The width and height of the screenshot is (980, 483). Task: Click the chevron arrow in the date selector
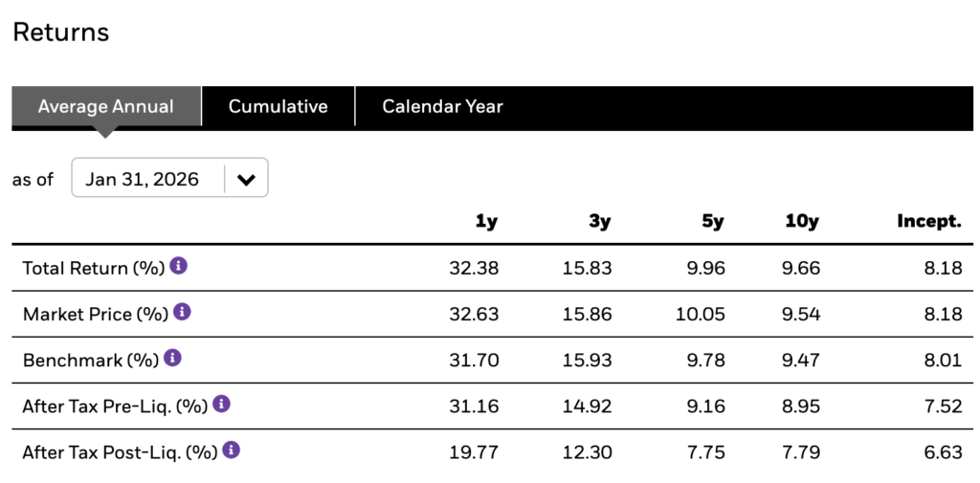[x=246, y=179]
